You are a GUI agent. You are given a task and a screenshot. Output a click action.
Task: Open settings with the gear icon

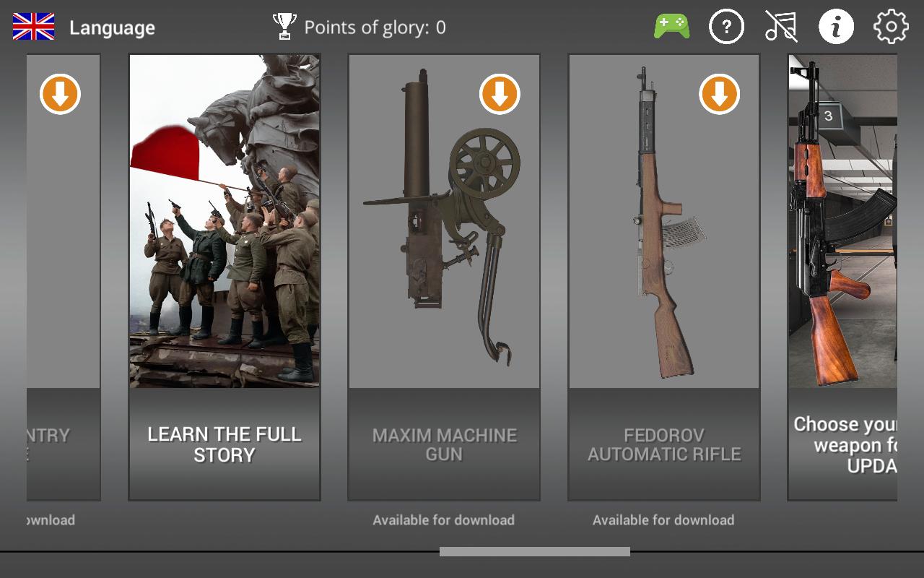click(x=891, y=27)
